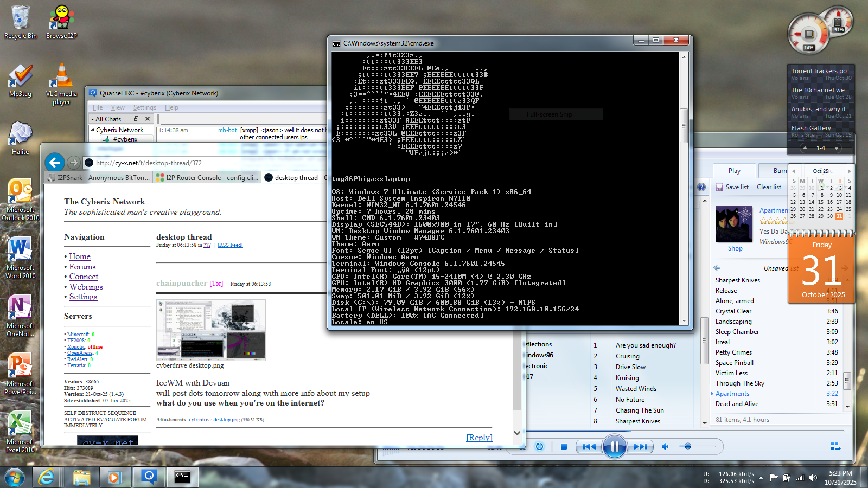Open Microsoft PowerPoint desktop shortcut
Image resolution: width=868 pixels, height=488 pixels.
(21, 374)
